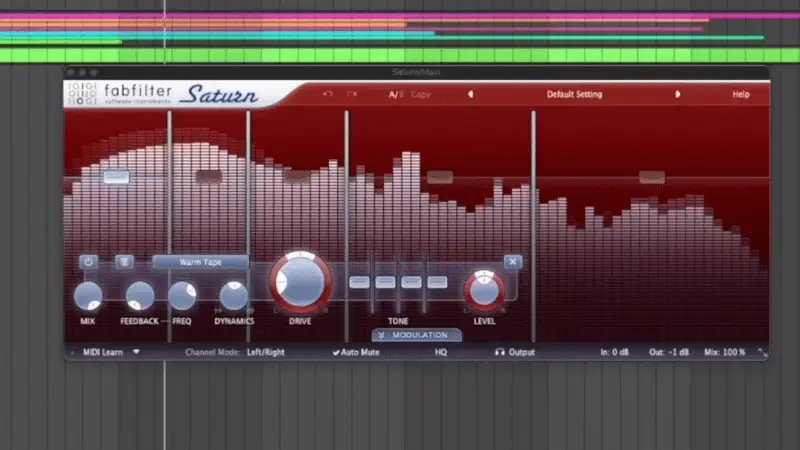Toggle the band power button
Image resolution: width=800 pixels, height=450 pixels.
click(88, 262)
